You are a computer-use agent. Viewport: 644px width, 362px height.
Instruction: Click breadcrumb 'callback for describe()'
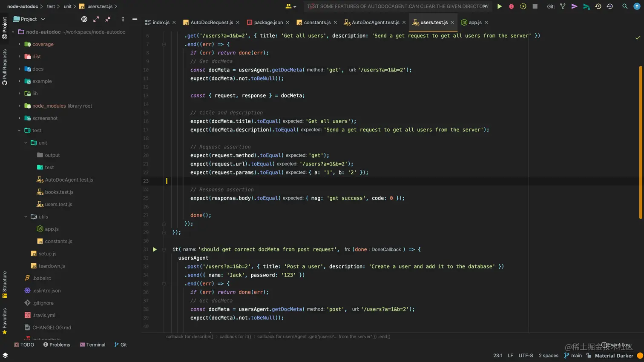pos(190,336)
